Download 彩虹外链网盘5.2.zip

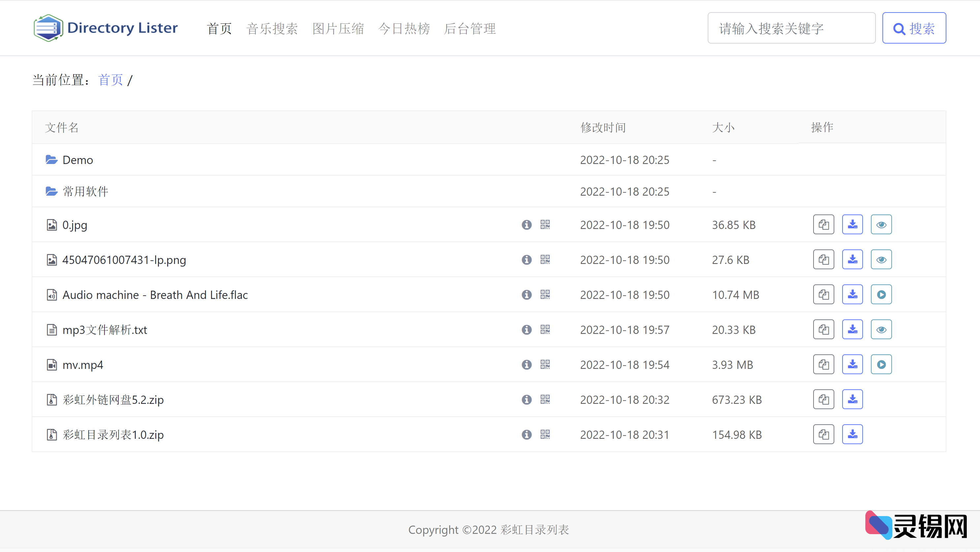(852, 399)
